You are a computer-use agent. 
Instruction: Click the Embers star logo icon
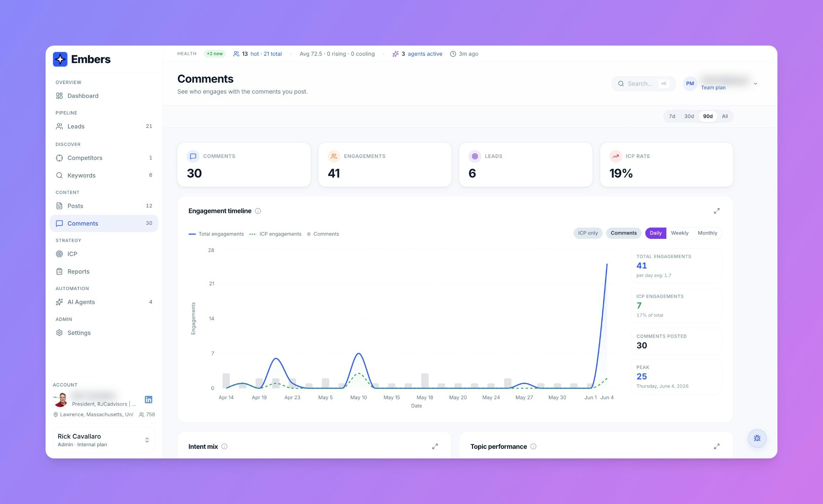click(60, 59)
